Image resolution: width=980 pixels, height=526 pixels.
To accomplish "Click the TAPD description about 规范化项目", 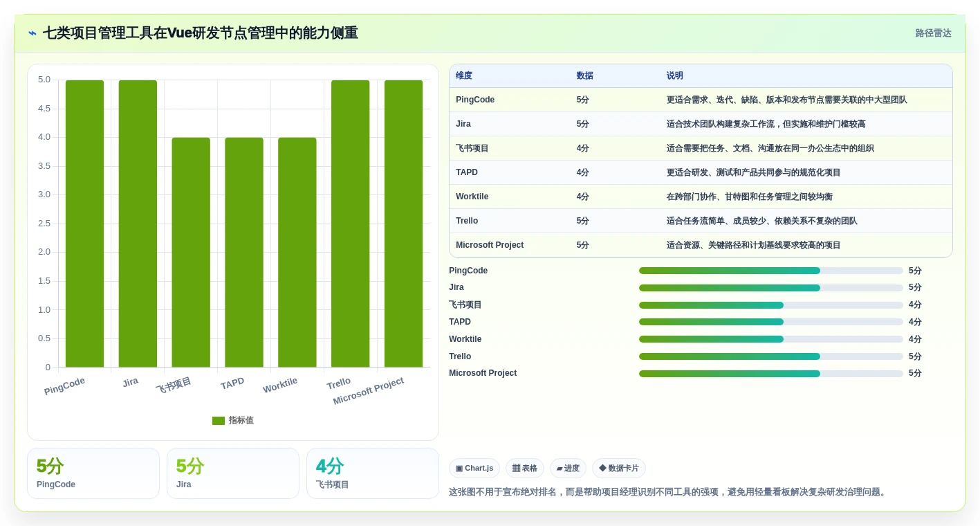I will coord(754,172).
